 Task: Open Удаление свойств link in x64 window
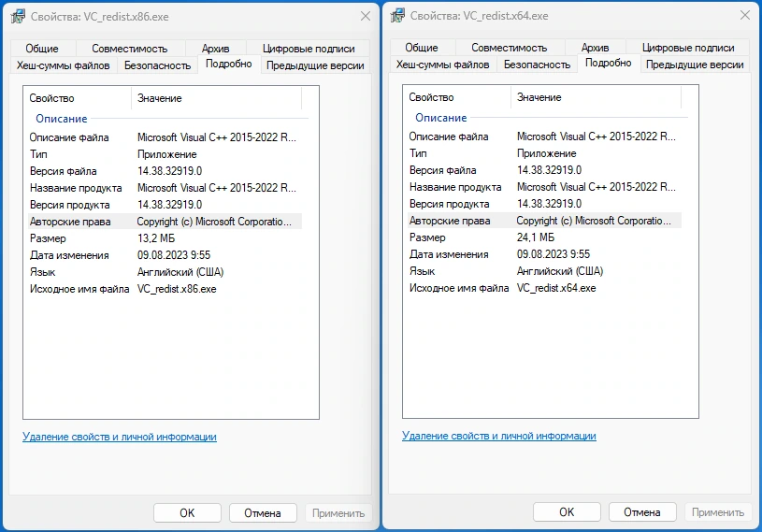499,436
